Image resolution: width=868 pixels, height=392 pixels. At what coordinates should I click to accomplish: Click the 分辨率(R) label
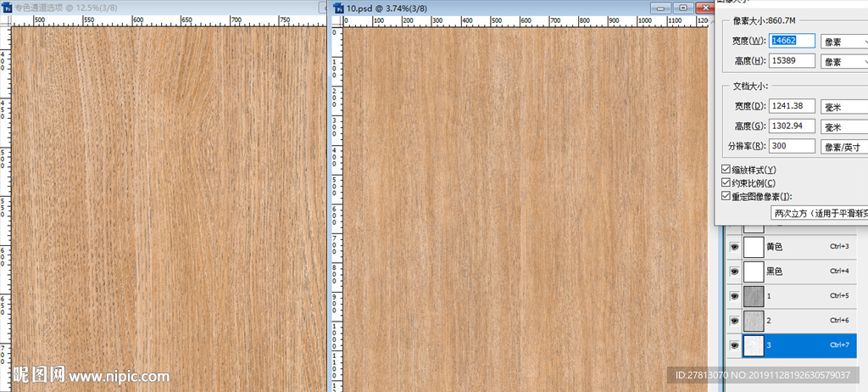point(747,147)
